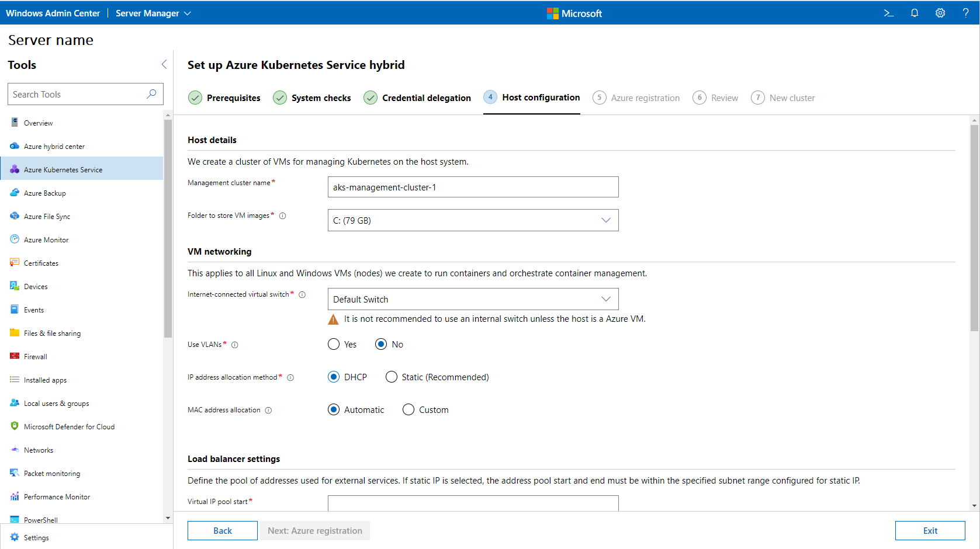This screenshot has height=549, width=980.
Task: Open the notifications bell
Action: coord(915,13)
